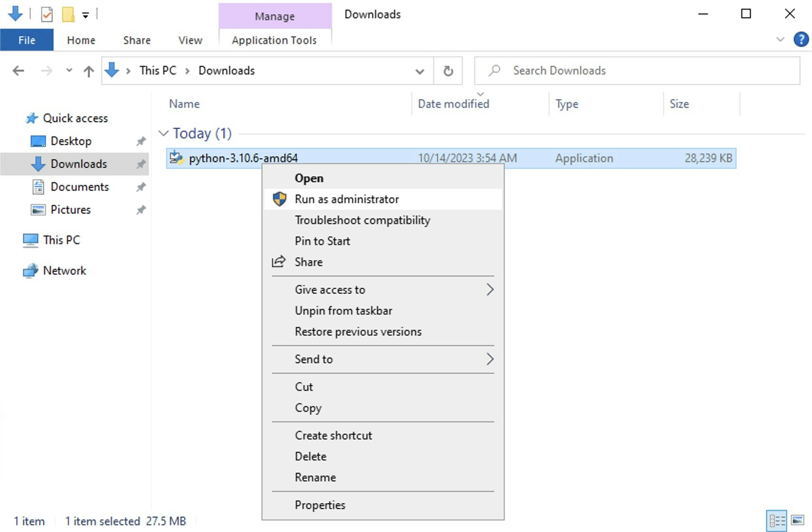Open Properties from the context menu
Image resolution: width=812 pixels, height=532 pixels.
(383, 505)
